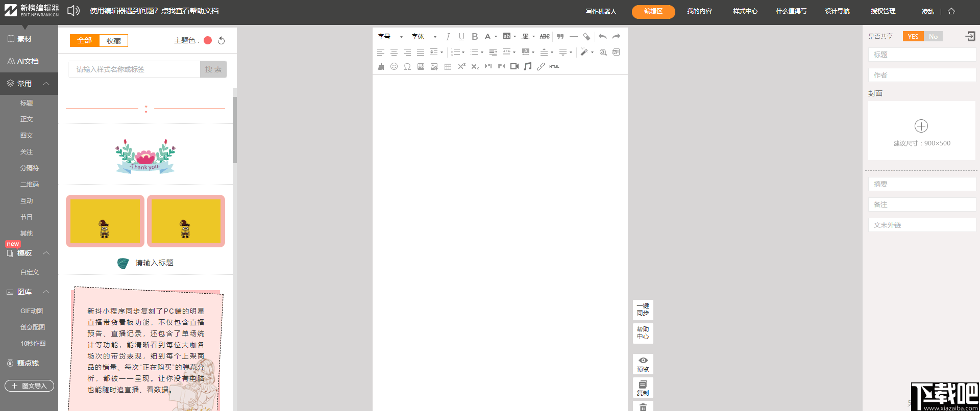Screen dimensions: 980x411
Task: Collapse the 图库 sidebar section
Action: tap(46, 292)
